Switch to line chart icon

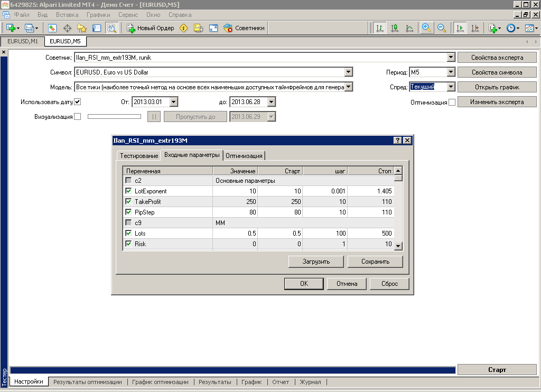tap(409, 28)
